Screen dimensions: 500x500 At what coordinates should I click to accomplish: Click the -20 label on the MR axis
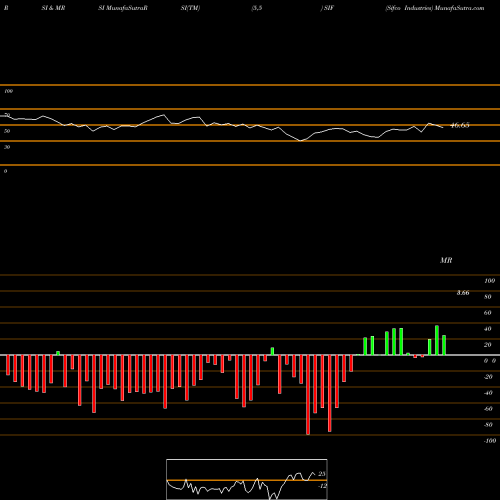[488, 377]
